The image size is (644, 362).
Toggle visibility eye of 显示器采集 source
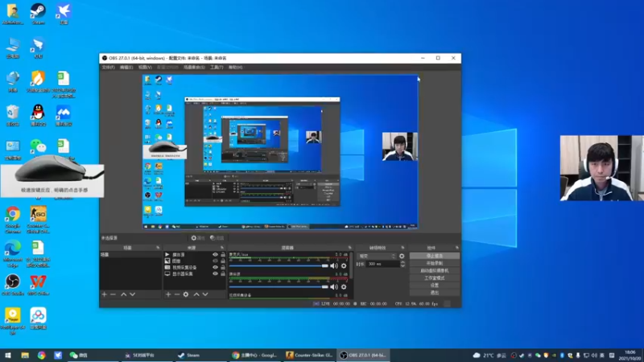215,274
